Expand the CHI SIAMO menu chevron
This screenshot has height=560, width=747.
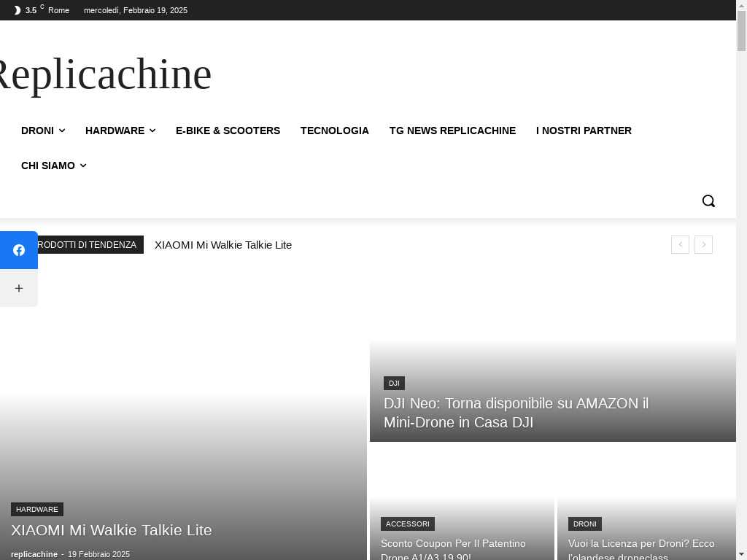[x=83, y=166]
